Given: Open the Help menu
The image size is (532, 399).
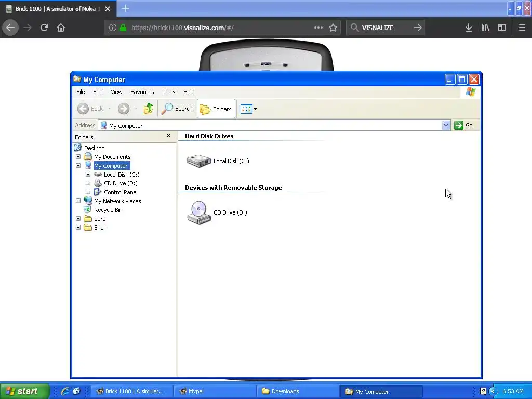Looking at the screenshot, I should (189, 92).
